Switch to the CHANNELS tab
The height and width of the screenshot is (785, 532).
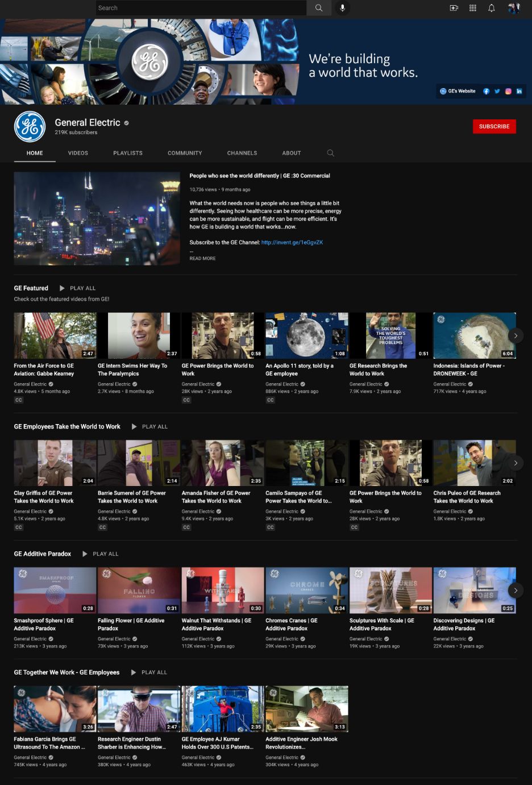tap(242, 153)
